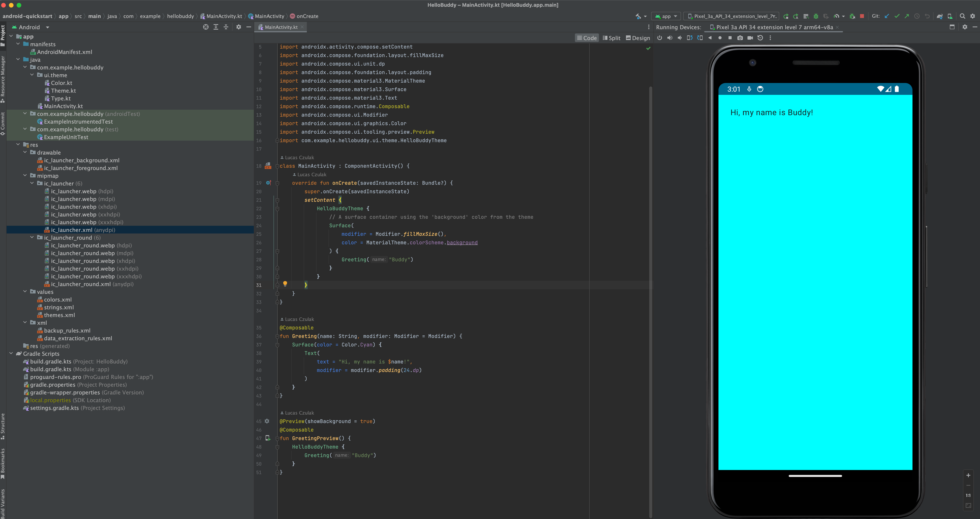The width and height of the screenshot is (980, 519).
Task: Open app run configuration dropdown
Action: point(666,16)
